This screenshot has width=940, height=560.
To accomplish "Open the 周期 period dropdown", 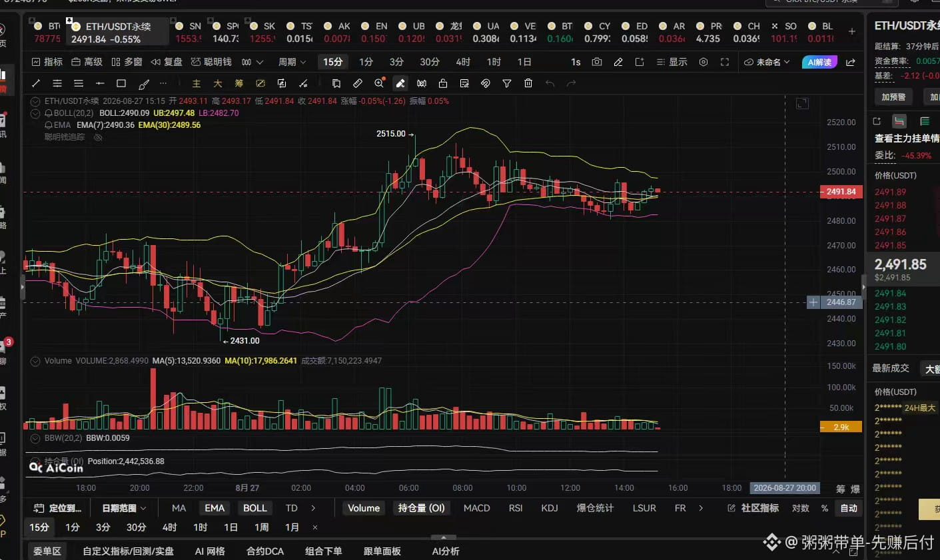I will pyautogui.click(x=292, y=62).
